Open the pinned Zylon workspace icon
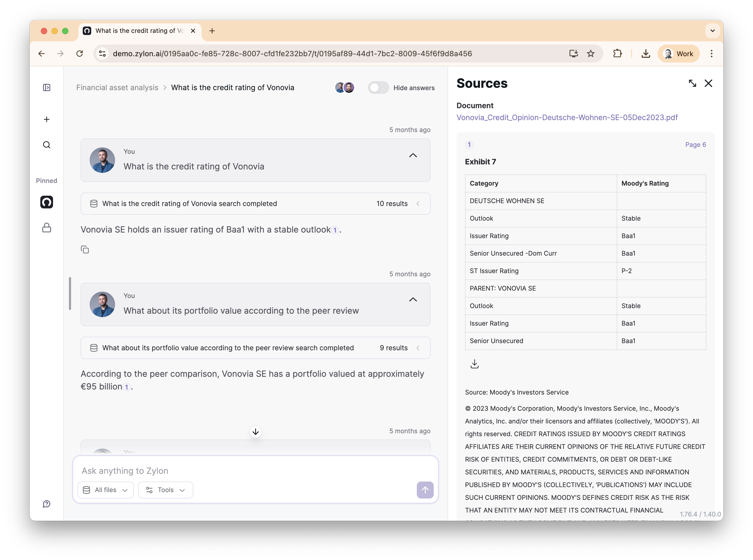The image size is (753, 560). tap(47, 202)
